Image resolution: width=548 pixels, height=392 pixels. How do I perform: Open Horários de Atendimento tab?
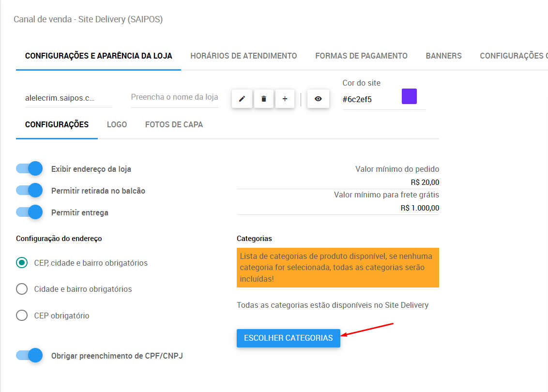coord(244,56)
